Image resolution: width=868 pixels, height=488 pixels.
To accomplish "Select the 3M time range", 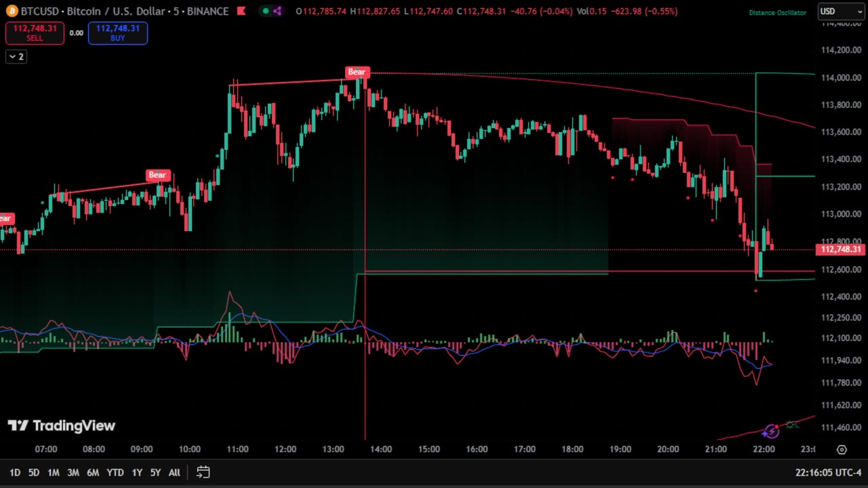I will tap(73, 472).
